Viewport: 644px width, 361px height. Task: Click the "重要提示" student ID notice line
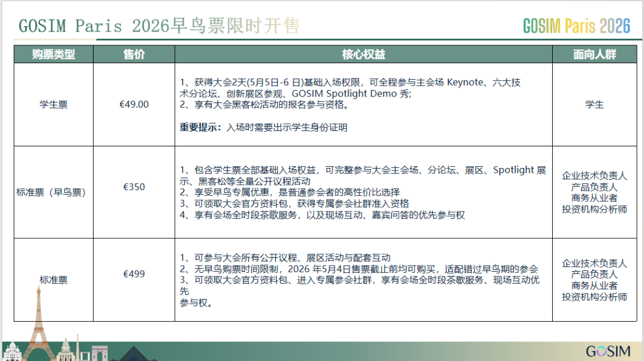click(264, 127)
